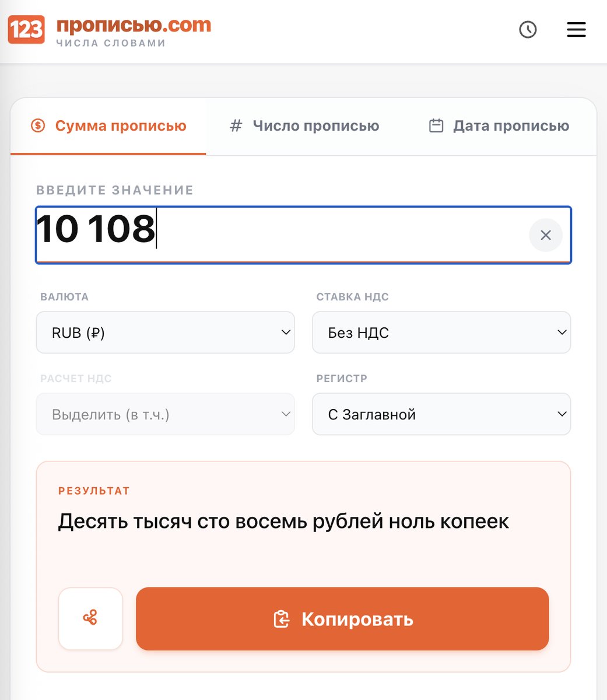Click the hash icon beside Число прописью

pos(236,125)
